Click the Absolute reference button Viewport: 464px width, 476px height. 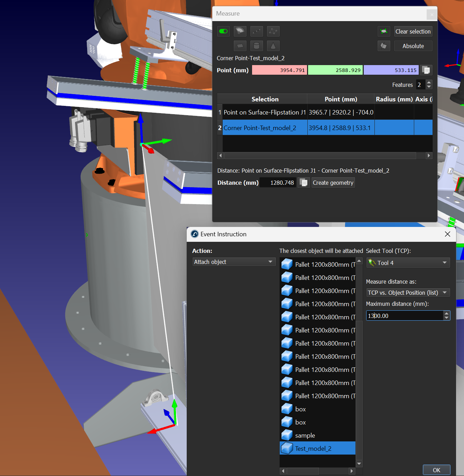pyautogui.click(x=413, y=46)
